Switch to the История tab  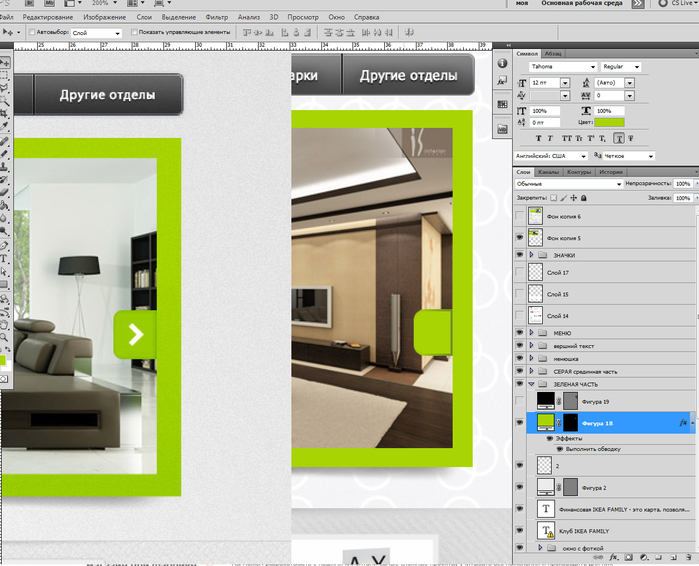610,172
